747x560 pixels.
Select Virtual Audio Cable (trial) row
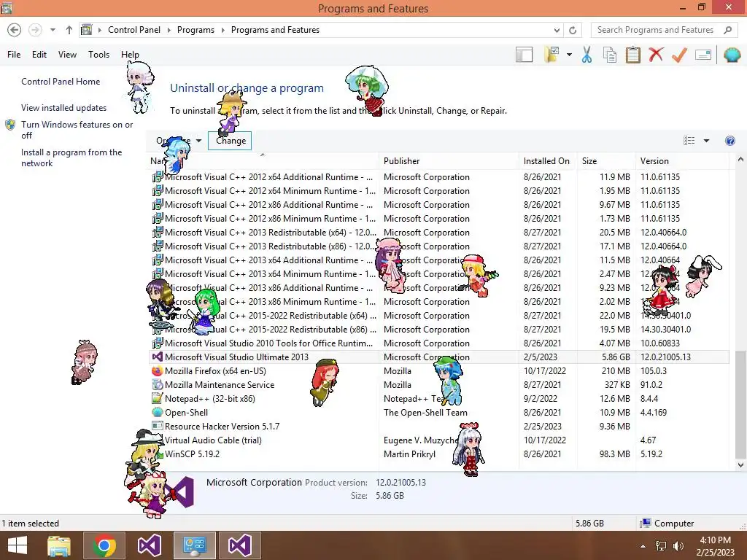coord(439,440)
